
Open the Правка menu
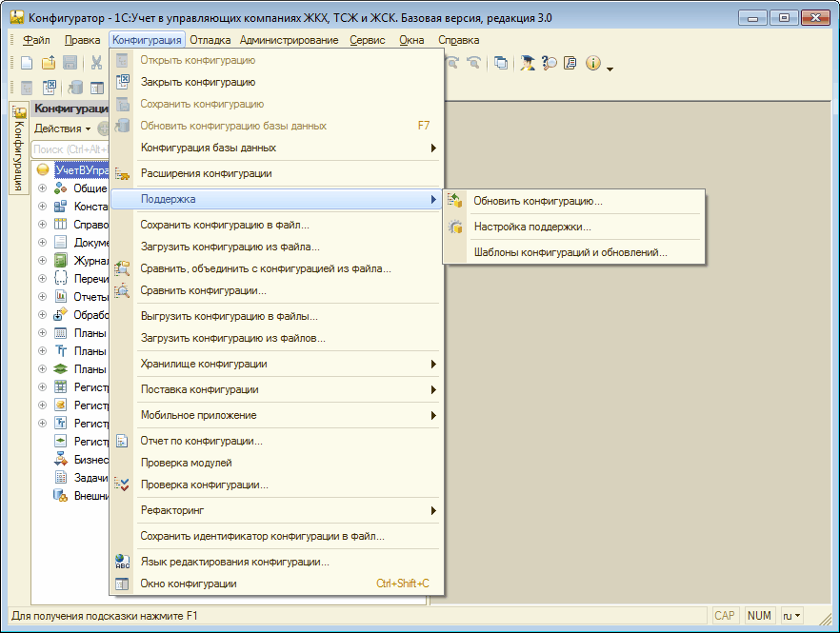click(x=83, y=40)
